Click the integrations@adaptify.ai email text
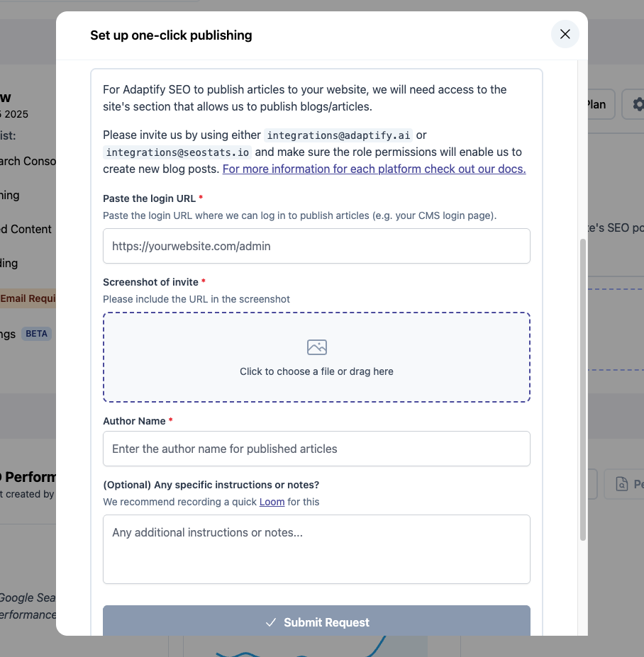The width and height of the screenshot is (644, 657). click(338, 135)
